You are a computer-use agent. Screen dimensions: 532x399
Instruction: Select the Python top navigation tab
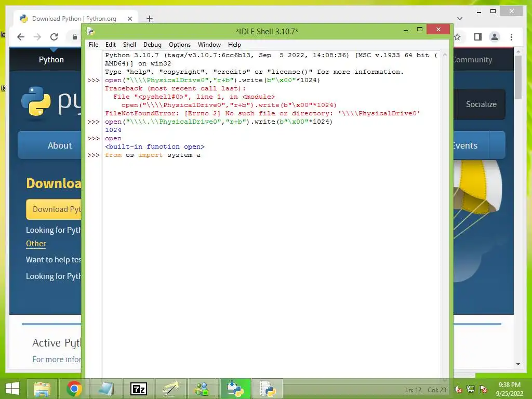(x=51, y=60)
